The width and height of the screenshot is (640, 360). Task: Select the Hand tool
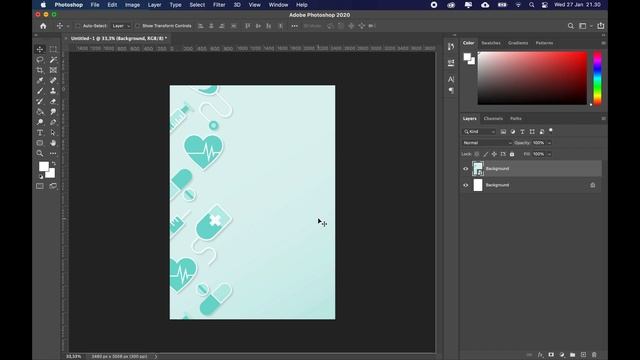click(53, 143)
